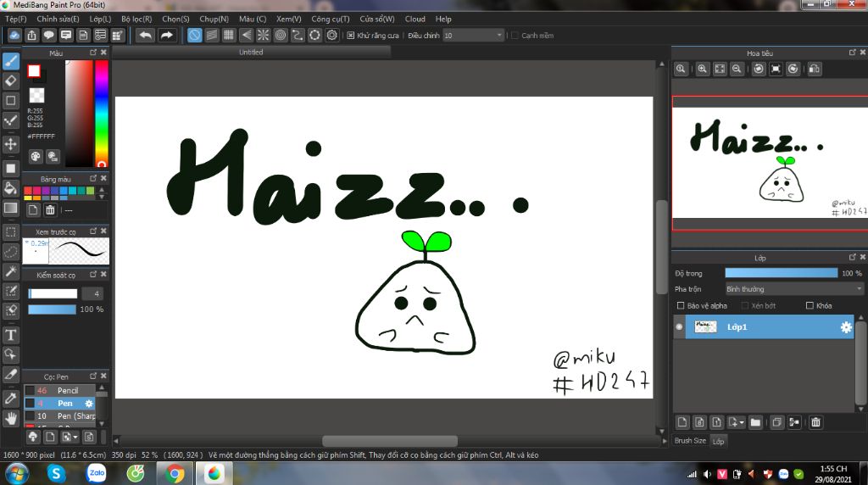Select the Bucket fill tool
868x485 pixels.
tap(10, 188)
